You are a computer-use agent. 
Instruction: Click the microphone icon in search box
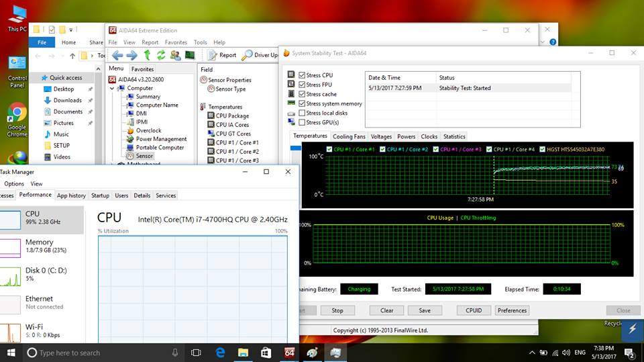pos(175,353)
